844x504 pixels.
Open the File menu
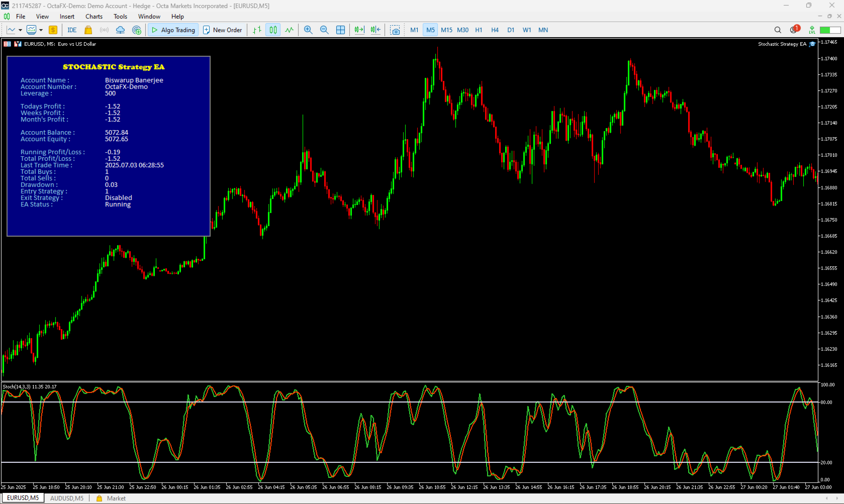21,17
